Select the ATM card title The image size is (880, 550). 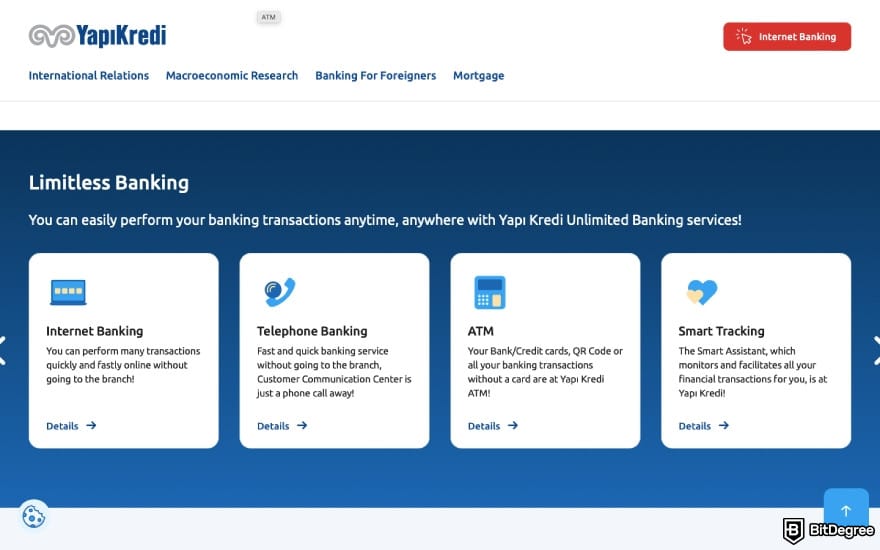pos(481,331)
